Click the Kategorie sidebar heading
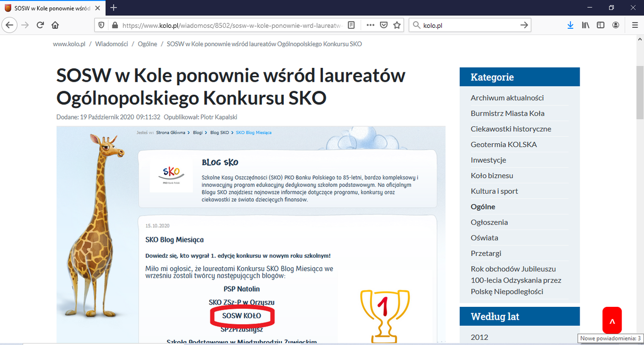Image resolution: width=644 pixels, height=345 pixels. [x=520, y=77]
